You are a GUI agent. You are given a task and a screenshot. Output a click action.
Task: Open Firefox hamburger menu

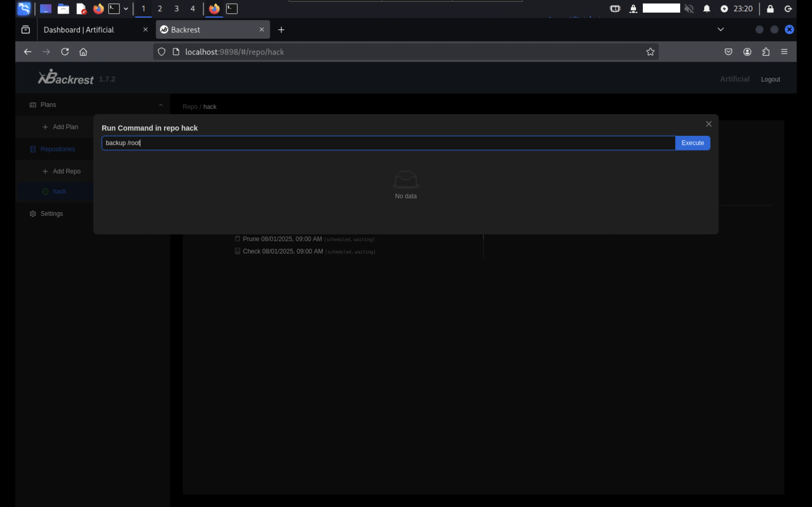click(x=784, y=52)
